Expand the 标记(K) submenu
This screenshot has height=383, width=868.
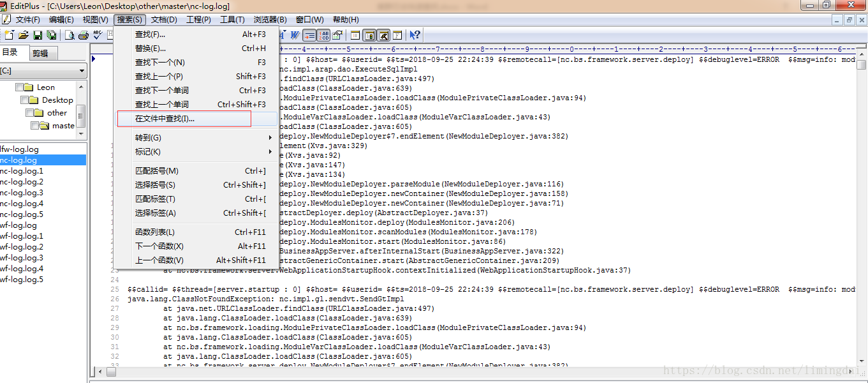click(196, 152)
